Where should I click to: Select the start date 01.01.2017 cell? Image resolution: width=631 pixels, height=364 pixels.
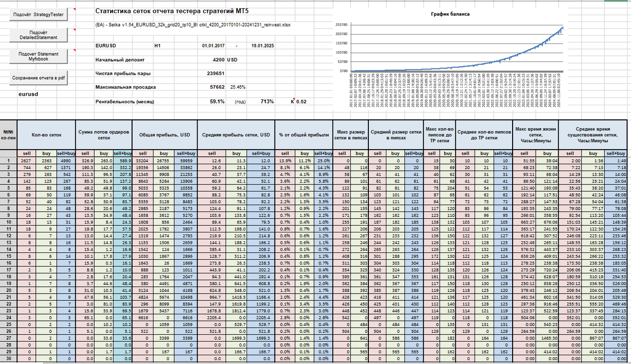[213, 45]
